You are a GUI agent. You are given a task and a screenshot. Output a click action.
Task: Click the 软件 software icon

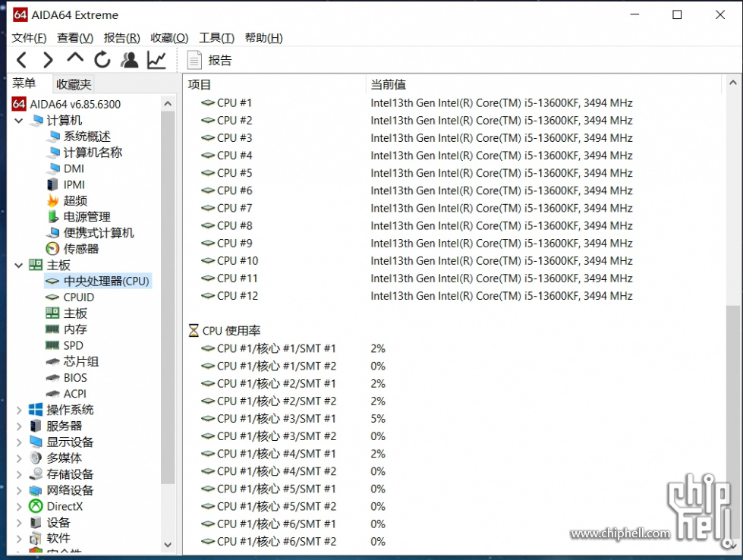(36, 539)
